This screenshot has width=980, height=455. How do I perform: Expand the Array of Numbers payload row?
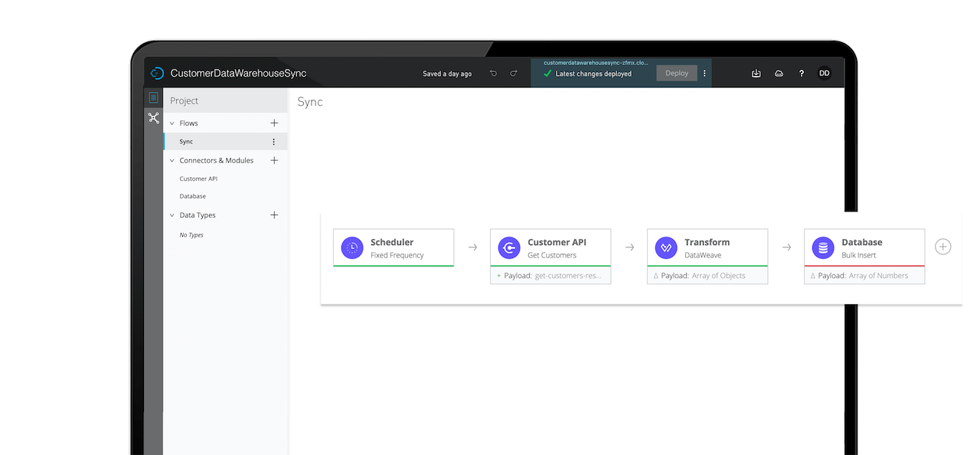point(864,276)
